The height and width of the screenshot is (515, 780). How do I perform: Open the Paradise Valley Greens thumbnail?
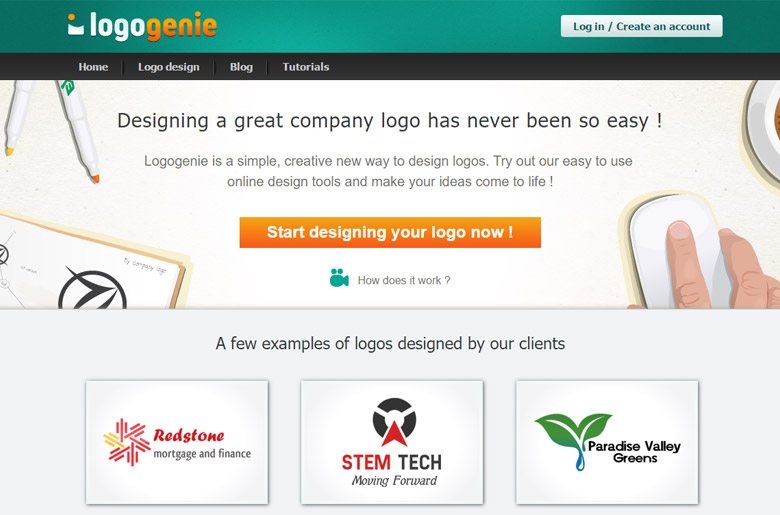point(607,442)
